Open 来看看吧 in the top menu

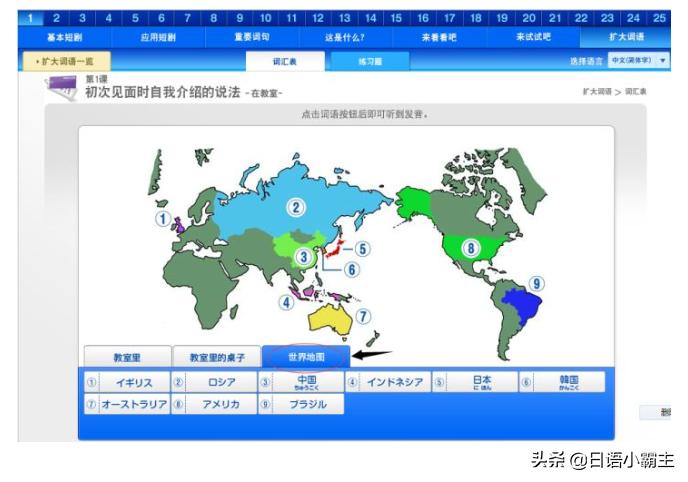439,37
